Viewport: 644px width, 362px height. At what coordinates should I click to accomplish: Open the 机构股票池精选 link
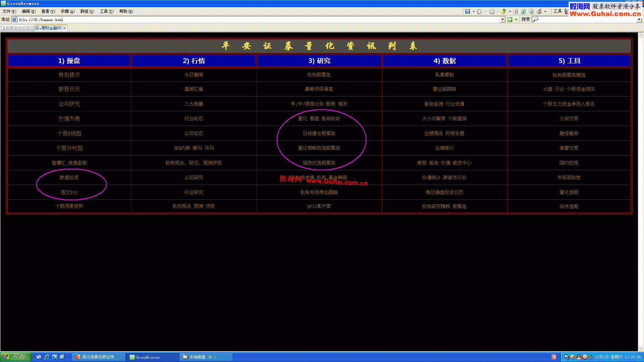(569, 75)
